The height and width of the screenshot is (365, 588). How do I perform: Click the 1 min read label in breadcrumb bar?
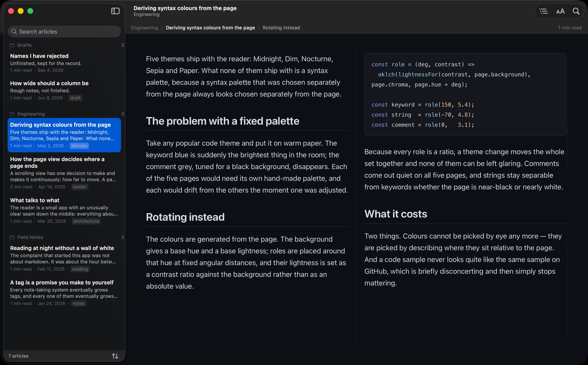click(570, 28)
